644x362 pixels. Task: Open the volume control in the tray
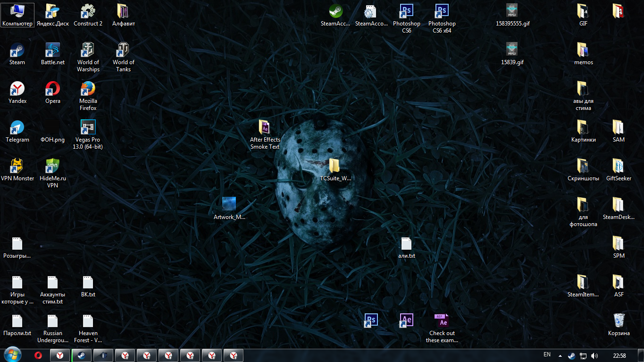point(594,355)
